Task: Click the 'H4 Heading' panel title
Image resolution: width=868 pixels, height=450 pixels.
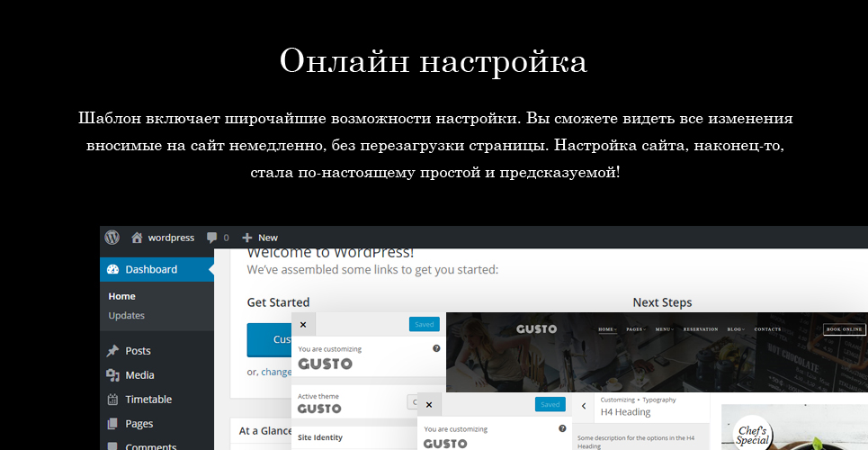Action: (x=625, y=412)
